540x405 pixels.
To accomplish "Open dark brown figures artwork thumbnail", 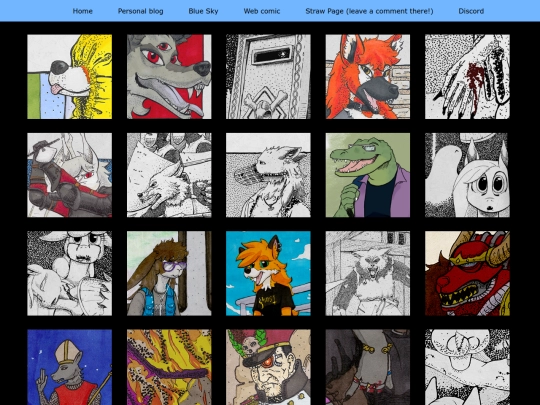I will (368, 367).
